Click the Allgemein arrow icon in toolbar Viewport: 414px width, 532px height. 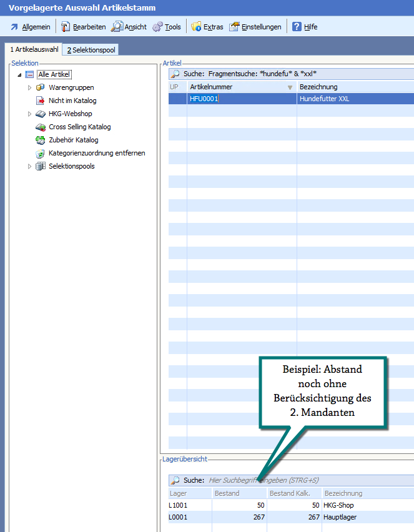(x=14, y=27)
